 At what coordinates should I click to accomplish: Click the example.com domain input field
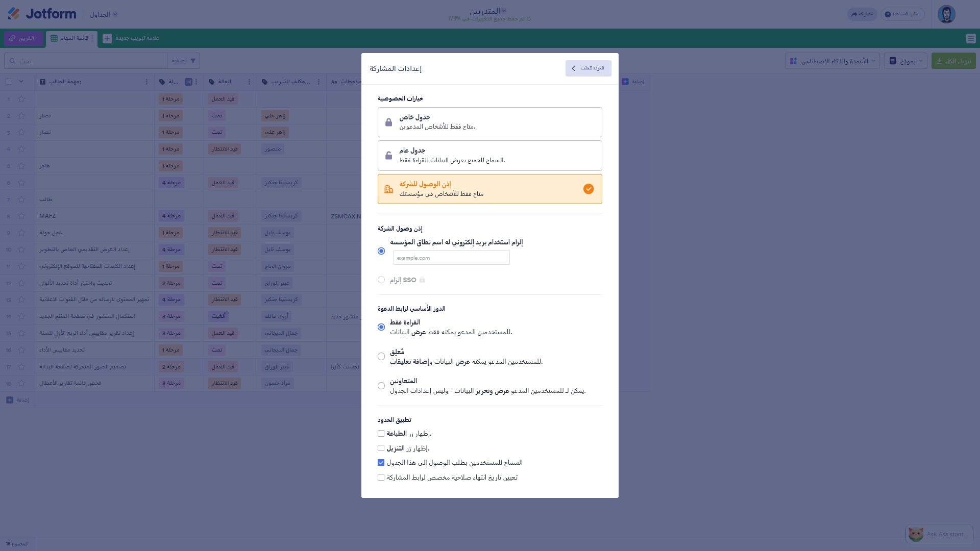(x=451, y=258)
